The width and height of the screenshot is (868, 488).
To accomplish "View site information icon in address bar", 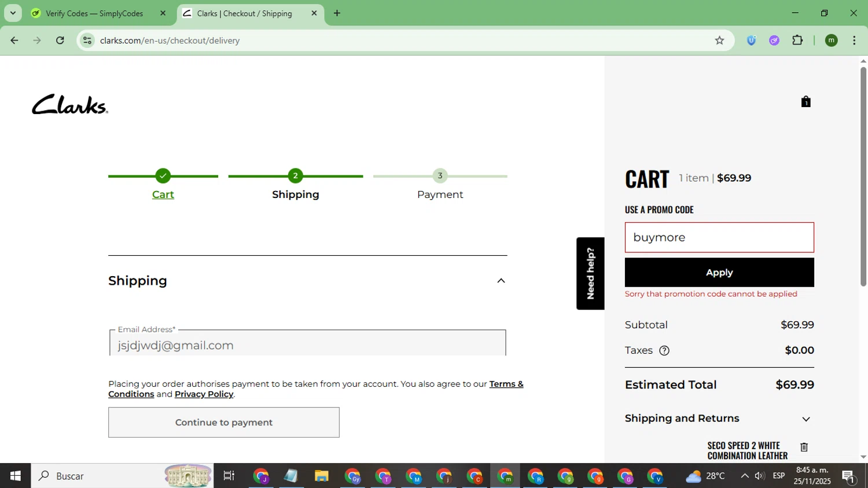I will click(87, 41).
